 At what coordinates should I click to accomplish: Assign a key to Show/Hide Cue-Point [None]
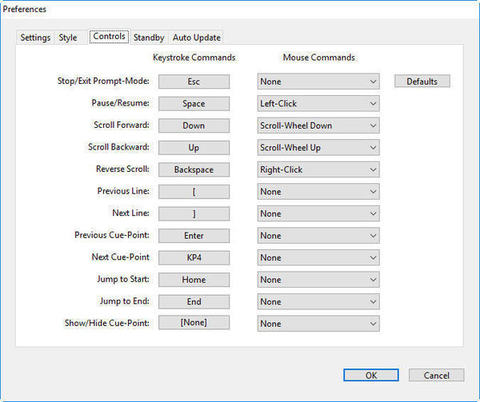click(194, 323)
